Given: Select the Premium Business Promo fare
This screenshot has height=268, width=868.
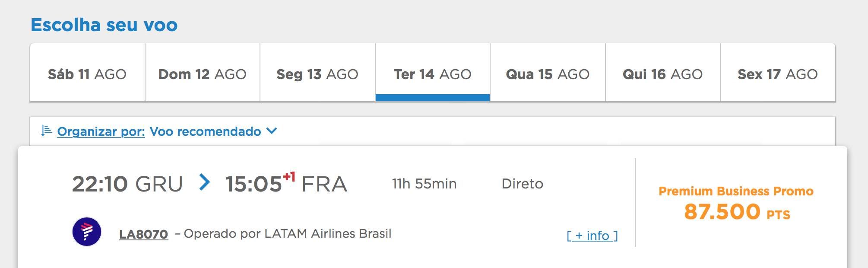Looking at the screenshot, I should (x=736, y=191).
